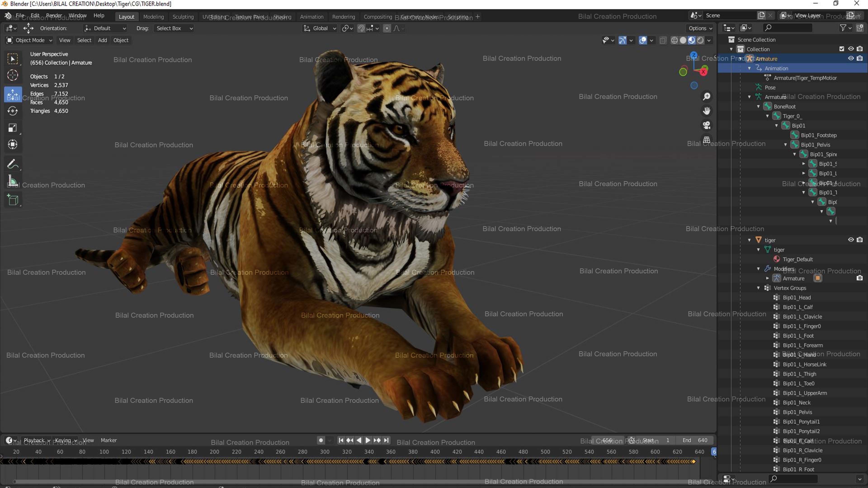The height and width of the screenshot is (488, 868).
Task: Collapse Vertex Groups list
Action: 758,288
